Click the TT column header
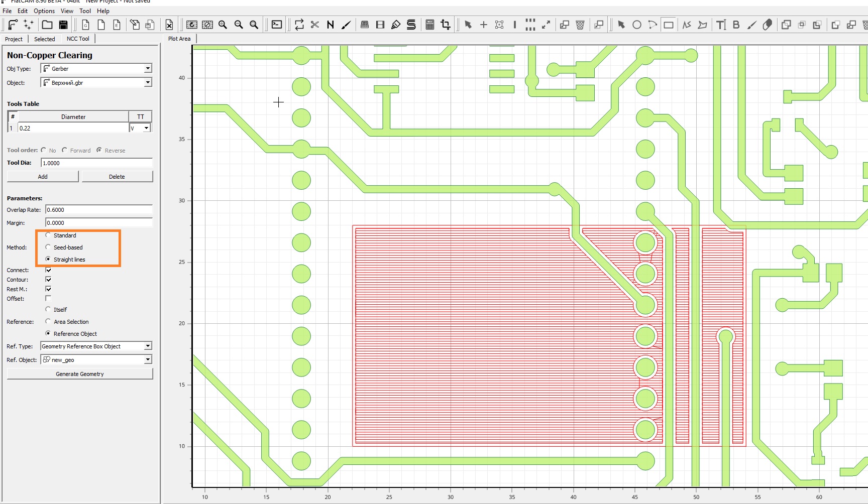Viewport: 868px width, 504px height. [141, 116]
